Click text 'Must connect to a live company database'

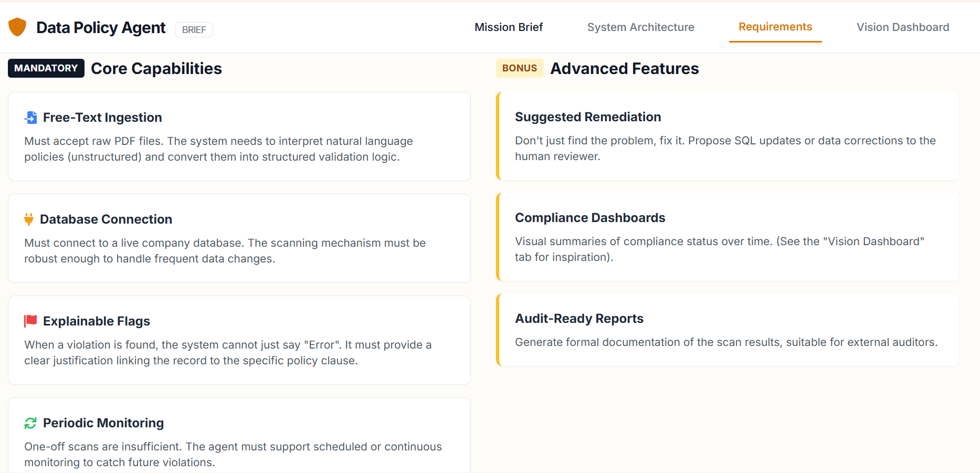coord(134,243)
